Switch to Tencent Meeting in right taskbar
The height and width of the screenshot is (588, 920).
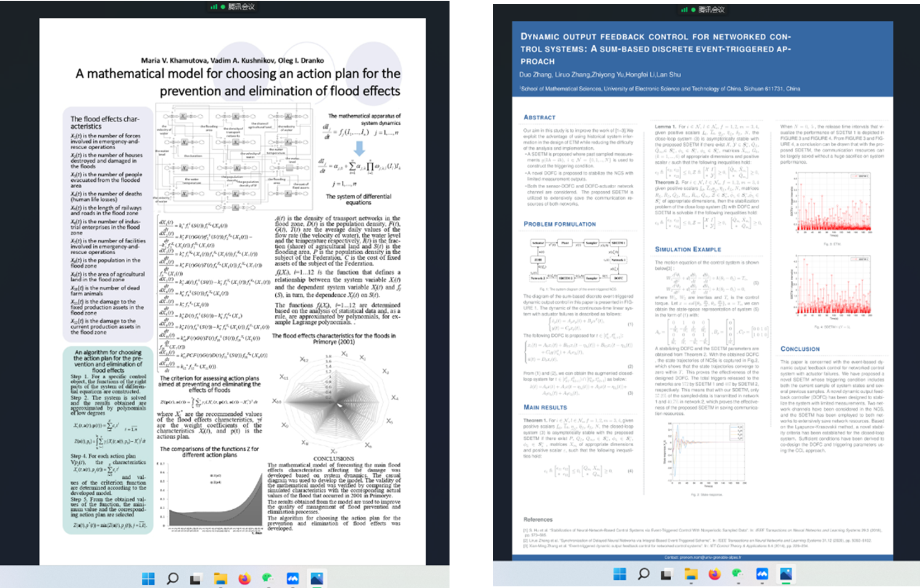tap(762, 574)
